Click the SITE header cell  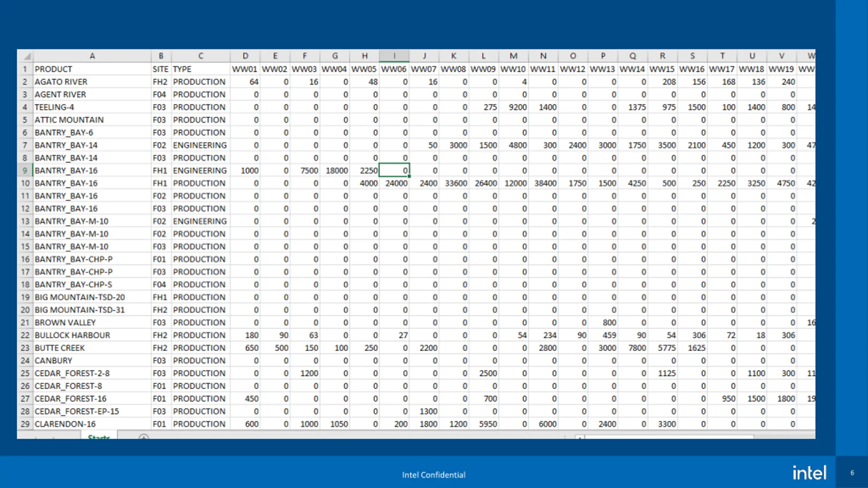[x=161, y=69]
